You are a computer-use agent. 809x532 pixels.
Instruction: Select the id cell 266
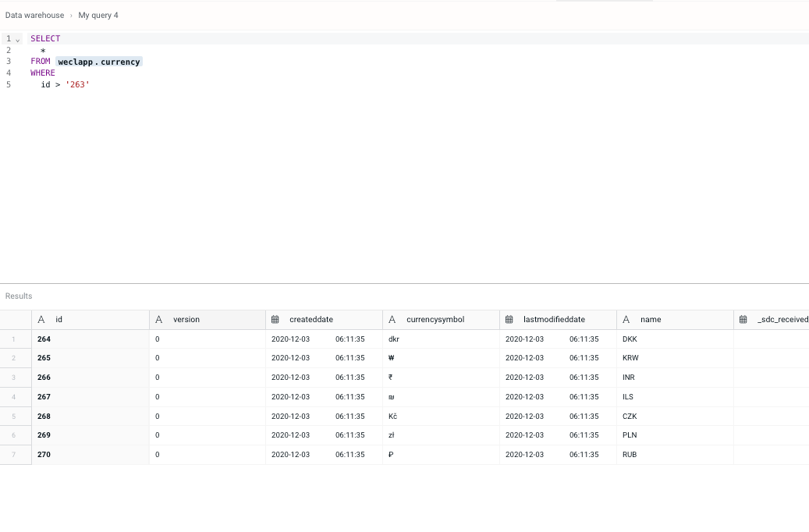[90, 378]
